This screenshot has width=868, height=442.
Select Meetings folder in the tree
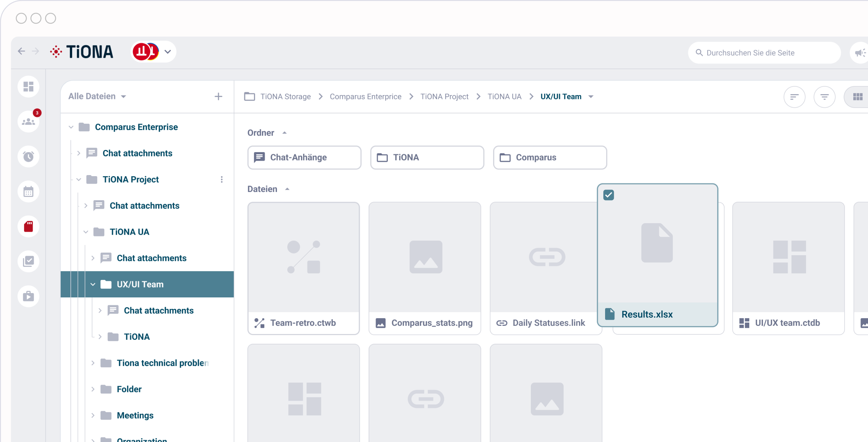135,415
